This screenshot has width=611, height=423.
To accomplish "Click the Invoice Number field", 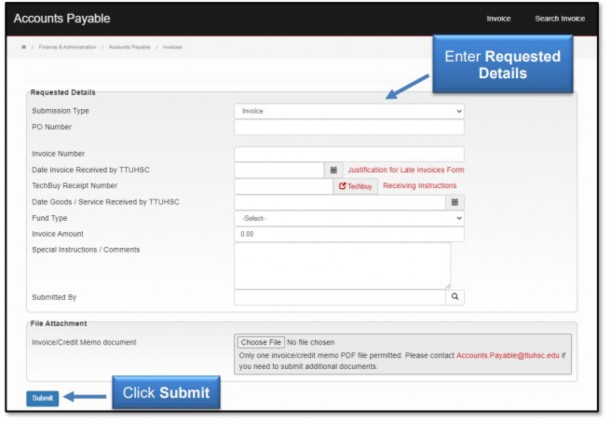I will tap(349, 154).
